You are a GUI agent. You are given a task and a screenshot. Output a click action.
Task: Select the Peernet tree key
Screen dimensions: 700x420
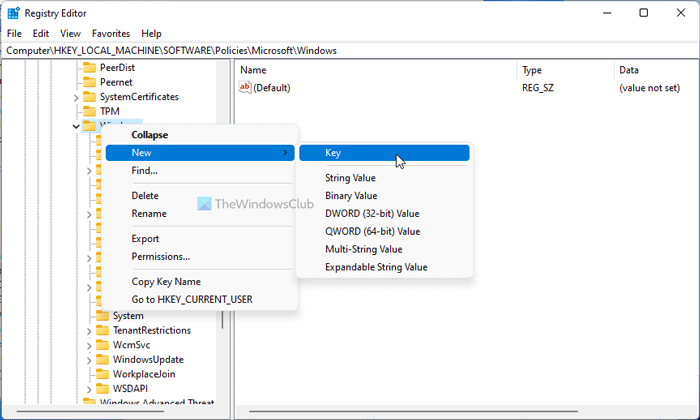[116, 82]
